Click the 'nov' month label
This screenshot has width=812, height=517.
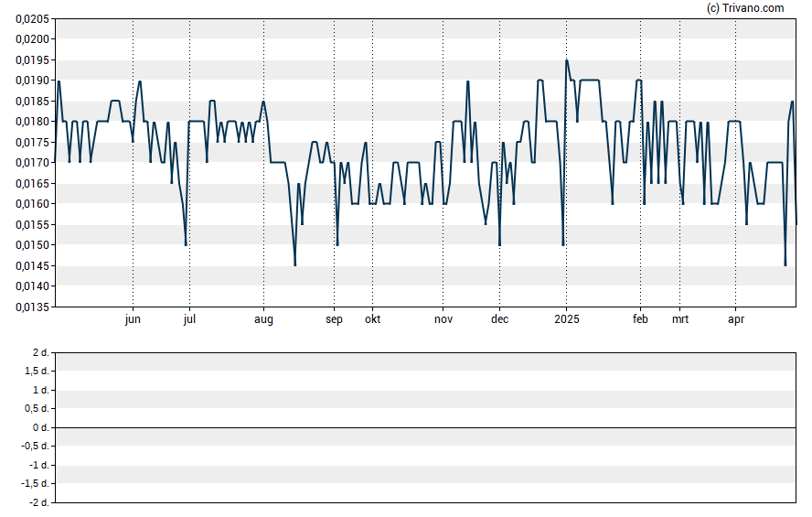443,319
